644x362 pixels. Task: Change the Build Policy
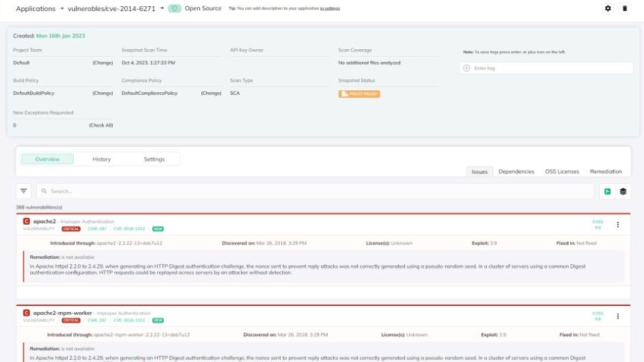coord(102,93)
